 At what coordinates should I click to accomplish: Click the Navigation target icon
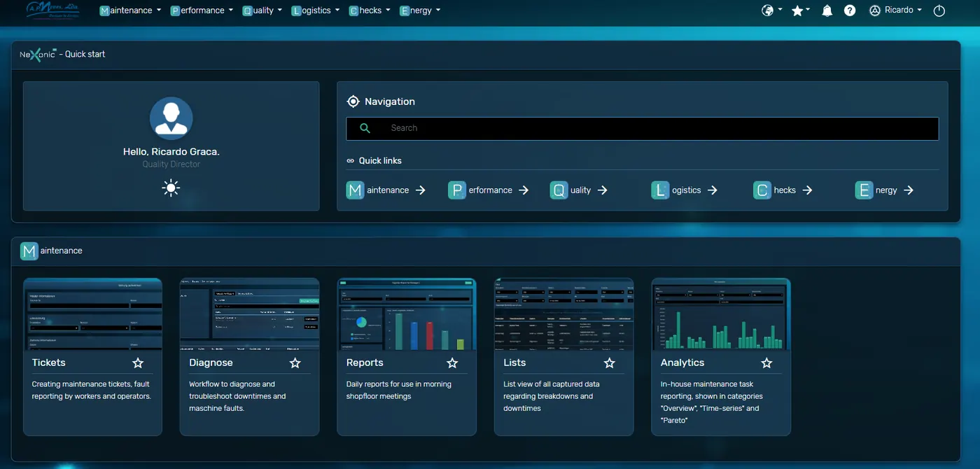point(353,101)
